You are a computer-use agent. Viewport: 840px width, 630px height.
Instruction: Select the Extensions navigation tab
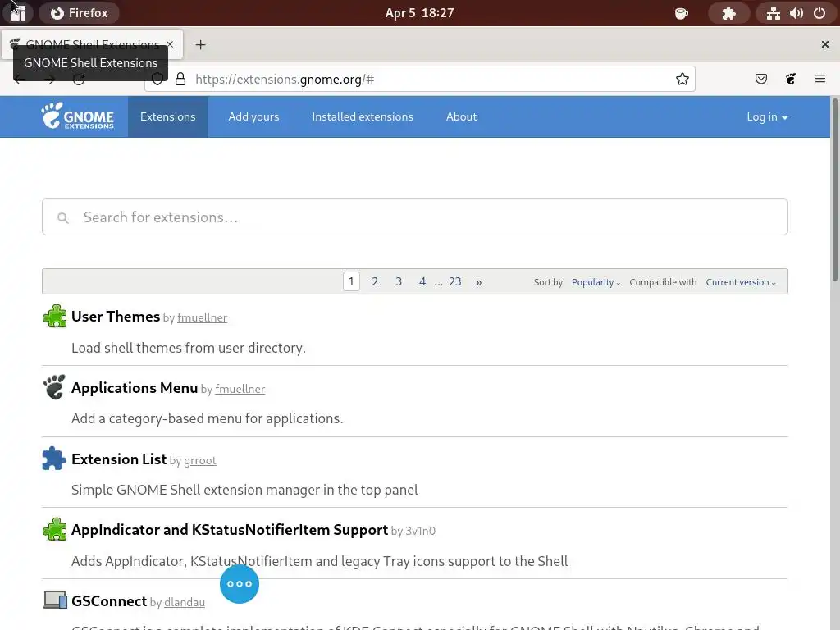point(167,116)
